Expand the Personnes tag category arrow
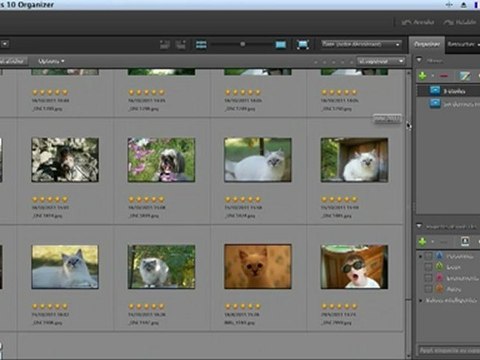The height and width of the screenshot is (360, 480). coord(421,256)
